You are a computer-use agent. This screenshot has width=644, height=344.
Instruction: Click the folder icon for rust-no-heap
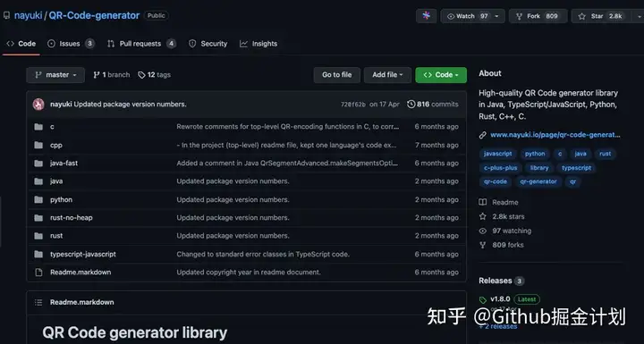(x=38, y=217)
